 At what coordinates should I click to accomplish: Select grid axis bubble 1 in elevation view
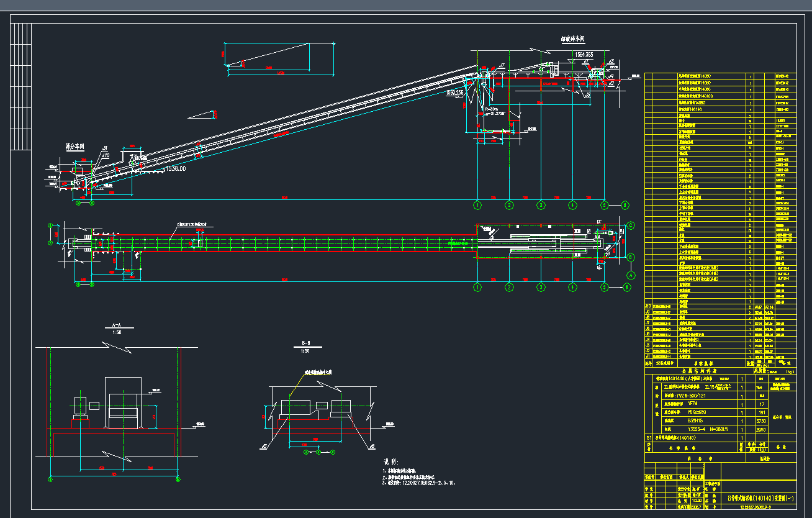[x=477, y=204]
